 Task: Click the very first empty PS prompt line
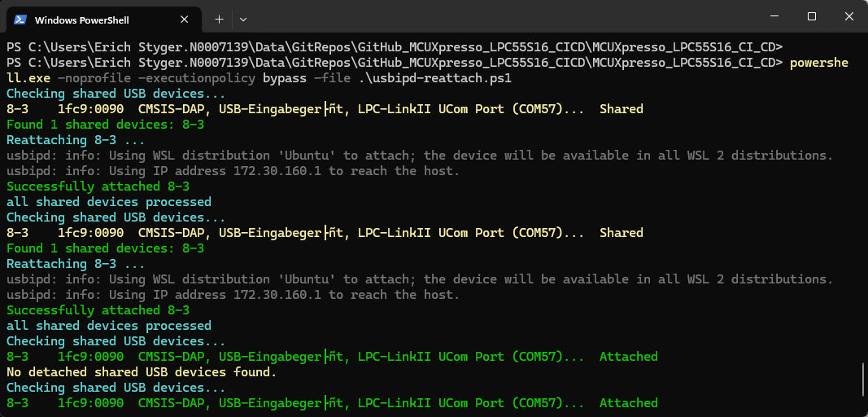(x=394, y=47)
